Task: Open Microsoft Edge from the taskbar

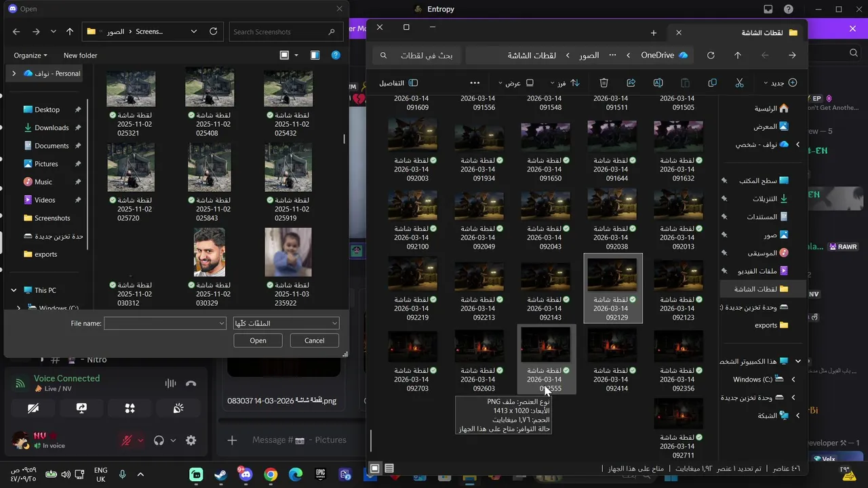Action: click(295, 474)
